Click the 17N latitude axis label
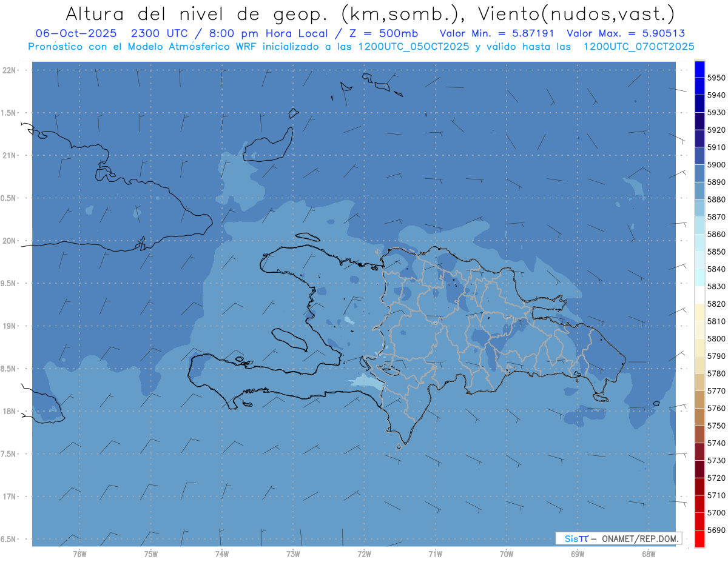 (x=10, y=497)
